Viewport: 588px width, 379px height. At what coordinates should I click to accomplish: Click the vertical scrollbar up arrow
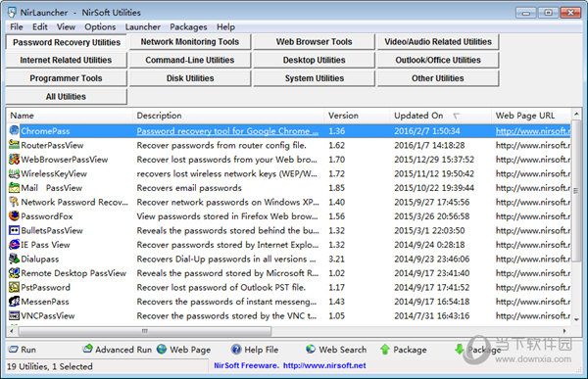tap(576, 114)
